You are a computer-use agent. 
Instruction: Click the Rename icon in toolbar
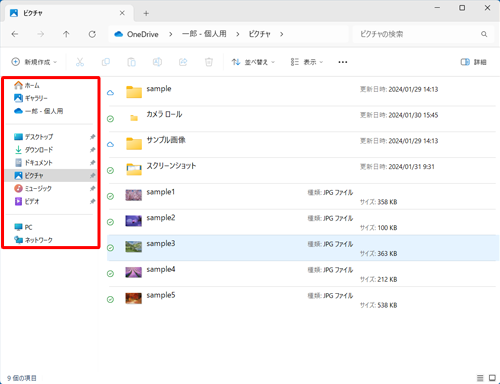tap(157, 62)
